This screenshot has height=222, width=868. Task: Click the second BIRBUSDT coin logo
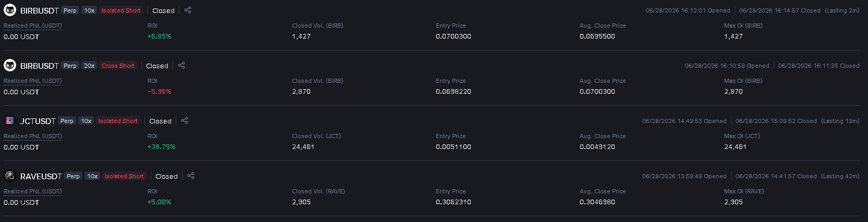click(10, 65)
